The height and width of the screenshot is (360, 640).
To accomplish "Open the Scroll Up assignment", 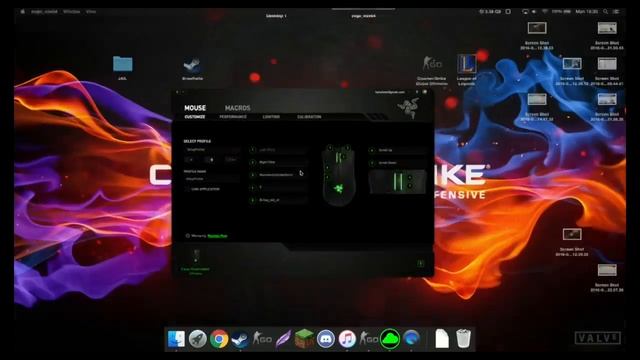I will (x=398, y=150).
